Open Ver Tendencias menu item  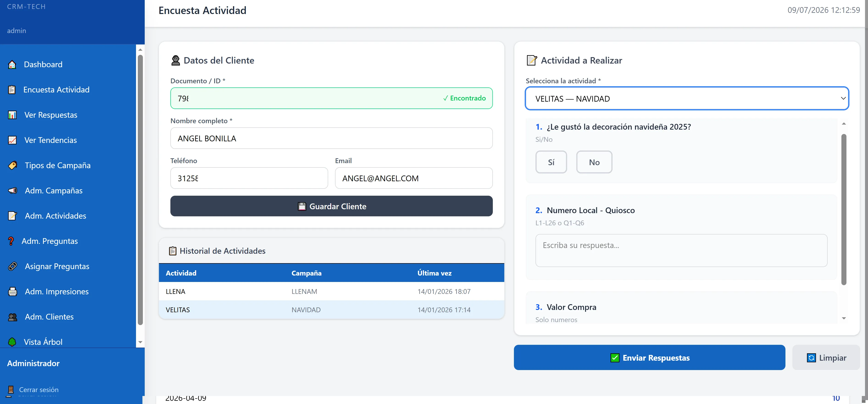click(x=50, y=140)
